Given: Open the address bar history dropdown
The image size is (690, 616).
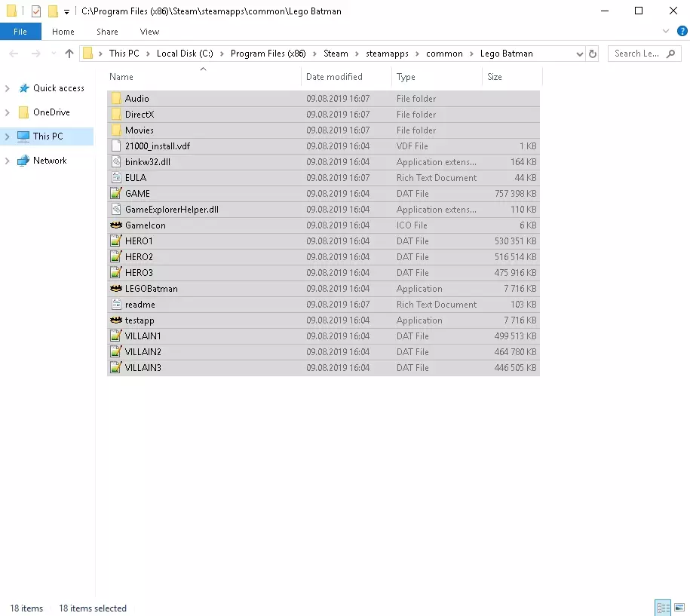Looking at the screenshot, I should coord(579,54).
